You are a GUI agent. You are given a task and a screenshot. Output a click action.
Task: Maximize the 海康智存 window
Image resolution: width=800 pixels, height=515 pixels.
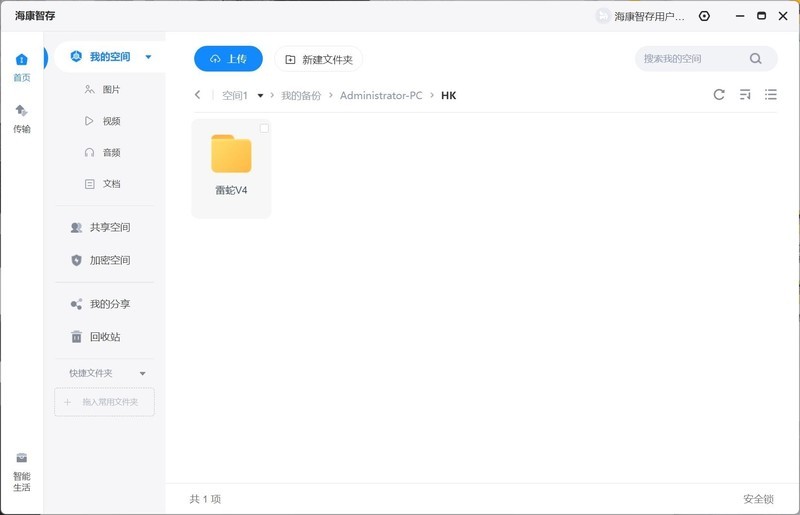pyautogui.click(x=761, y=16)
